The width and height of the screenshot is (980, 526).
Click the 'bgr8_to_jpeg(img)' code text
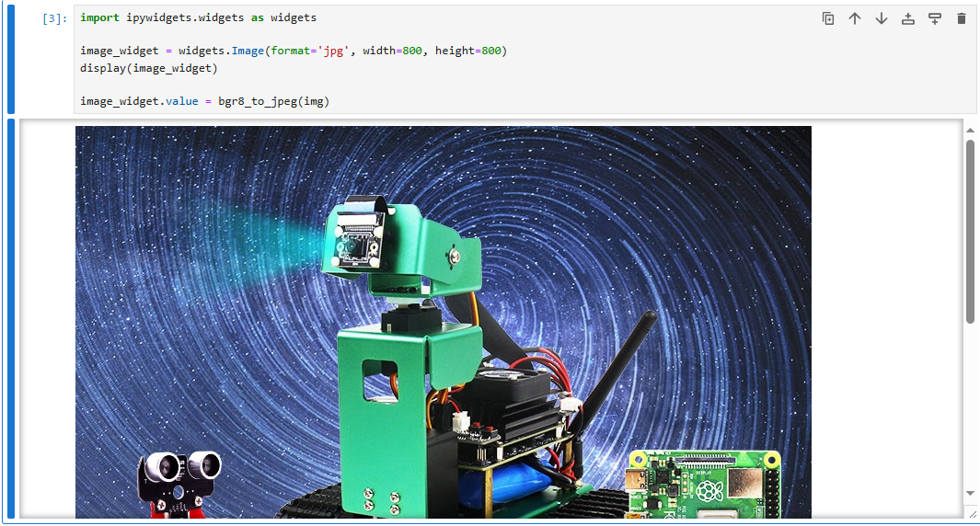coord(273,101)
